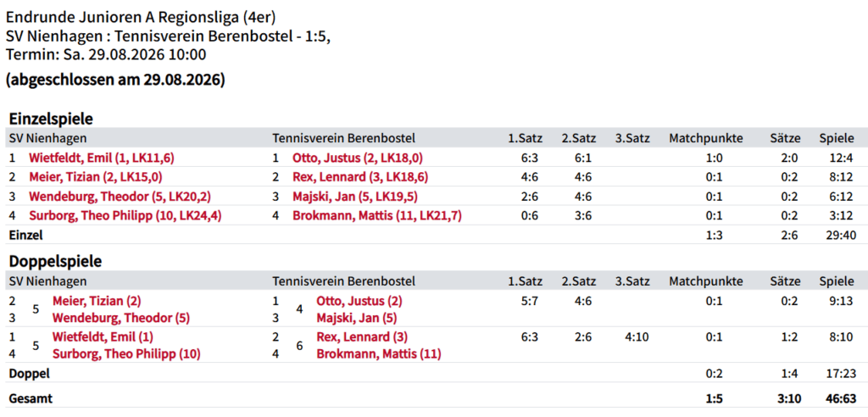Screen dimensions: 868x417
Task: Open Wietfeldt, Emil singles player link
Action: pos(102,158)
